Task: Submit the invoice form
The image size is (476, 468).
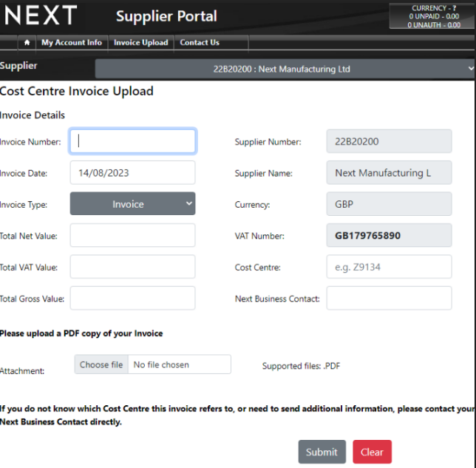Action: tap(322, 452)
